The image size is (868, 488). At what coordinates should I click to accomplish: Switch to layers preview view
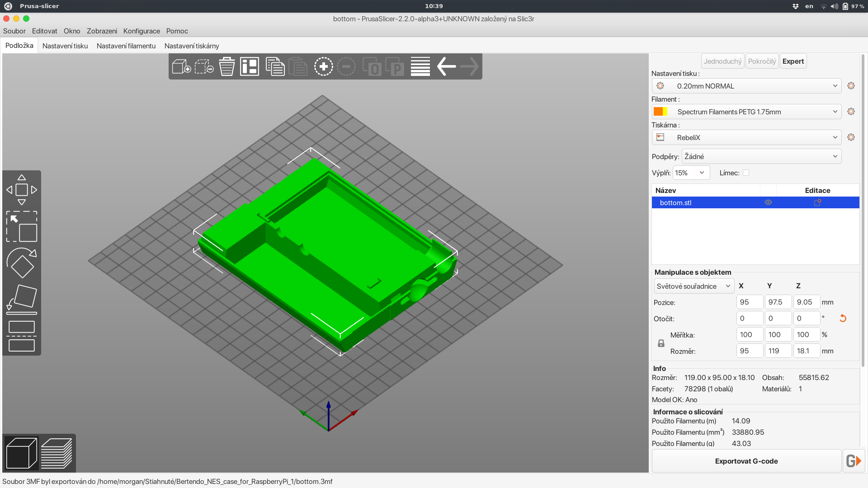(57, 453)
